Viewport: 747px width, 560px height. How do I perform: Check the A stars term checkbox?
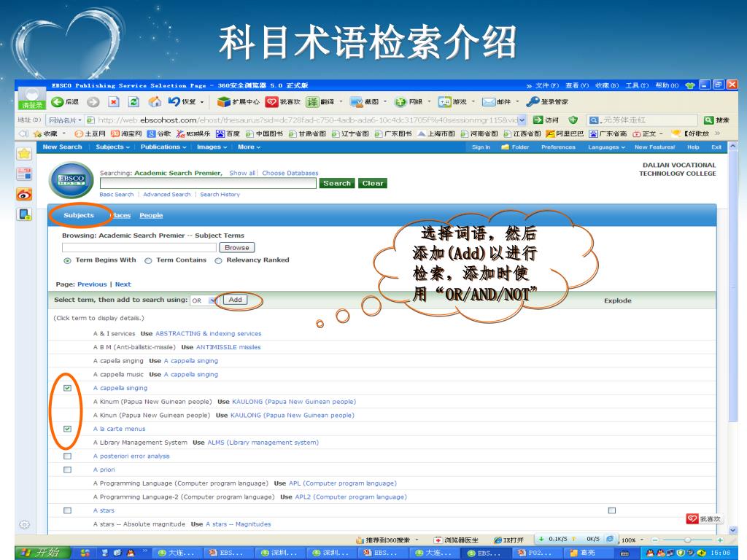tap(68, 510)
